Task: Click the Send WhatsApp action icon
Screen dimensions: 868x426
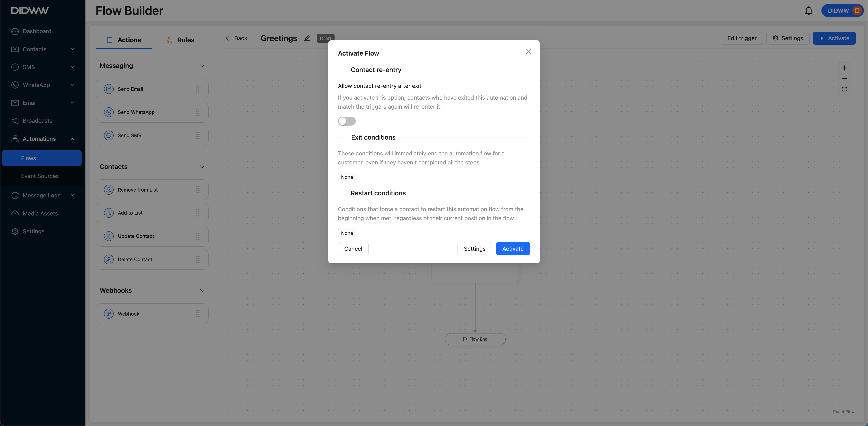Action: click(108, 112)
